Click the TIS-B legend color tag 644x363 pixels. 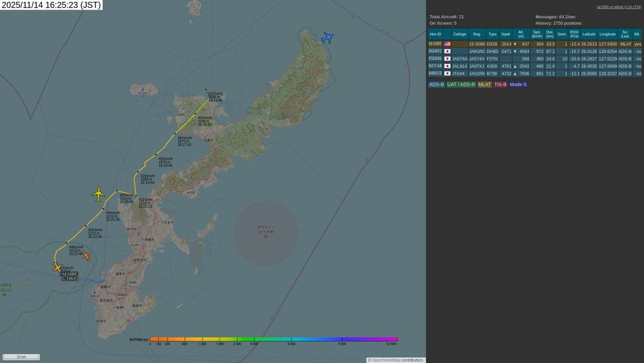(500, 84)
